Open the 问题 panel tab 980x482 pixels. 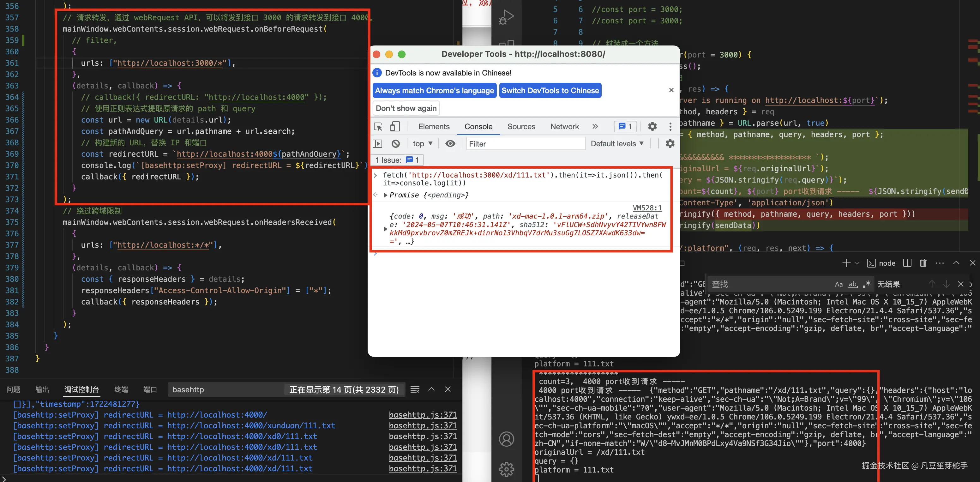pos(13,389)
